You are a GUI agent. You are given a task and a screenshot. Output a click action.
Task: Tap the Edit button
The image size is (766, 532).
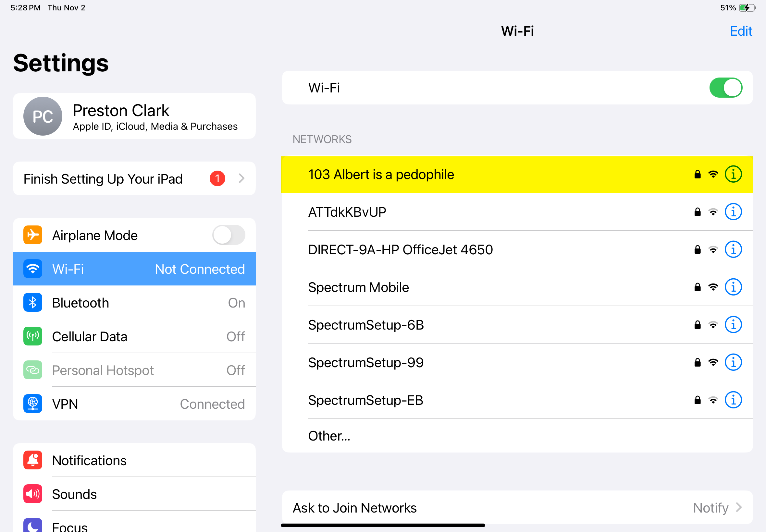pos(741,31)
